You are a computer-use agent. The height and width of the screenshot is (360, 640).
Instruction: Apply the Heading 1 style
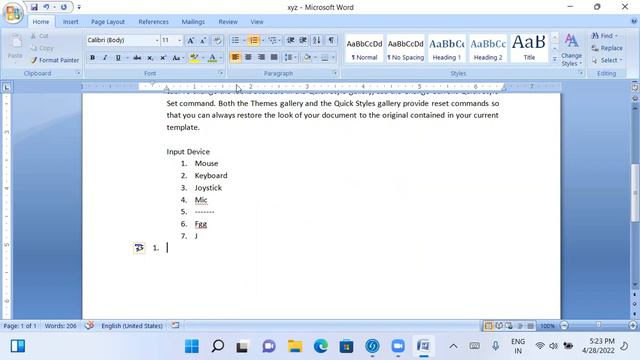(x=447, y=49)
